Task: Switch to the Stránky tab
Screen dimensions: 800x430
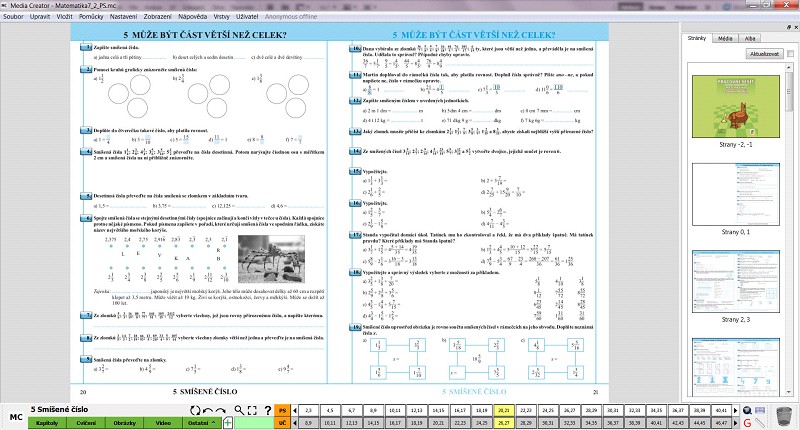Action: (696, 38)
